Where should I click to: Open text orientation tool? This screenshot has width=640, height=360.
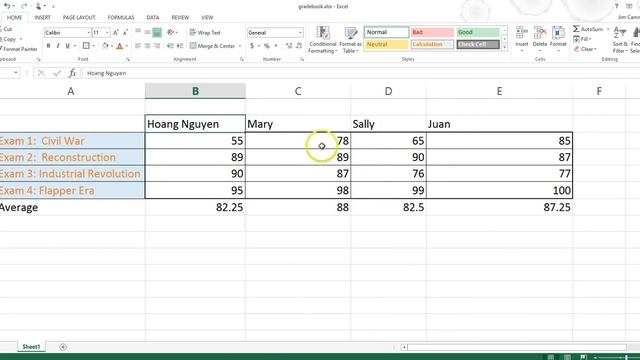tap(171, 32)
